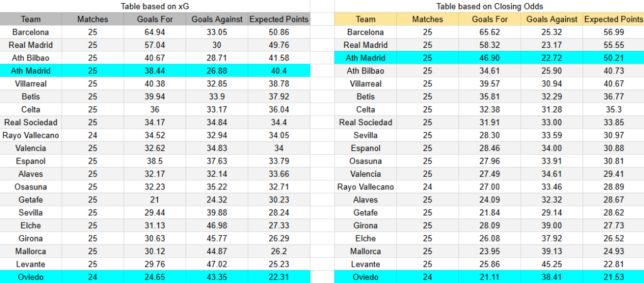Select Ath Madrid's 50.21 expected points cell
Viewport: 644px width, 283px height.
click(x=613, y=58)
